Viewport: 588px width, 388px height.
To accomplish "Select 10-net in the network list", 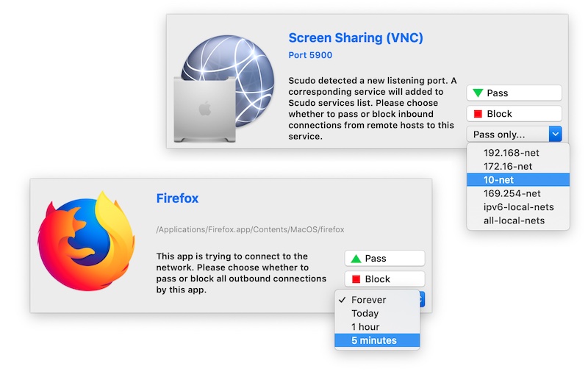I will click(x=518, y=180).
